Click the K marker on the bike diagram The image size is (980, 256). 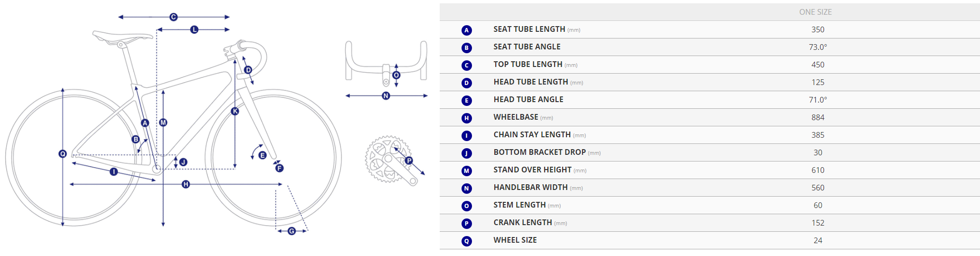pyautogui.click(x=235, y=111)
